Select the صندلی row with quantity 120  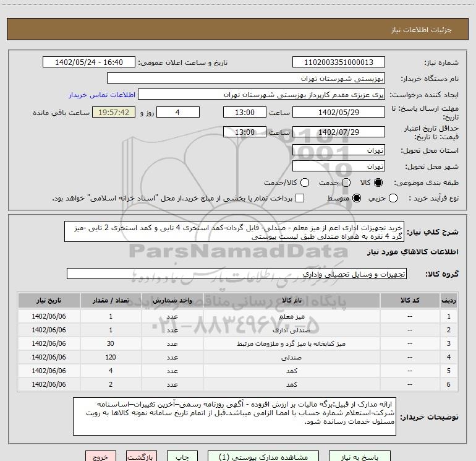(x=238, y=358)
